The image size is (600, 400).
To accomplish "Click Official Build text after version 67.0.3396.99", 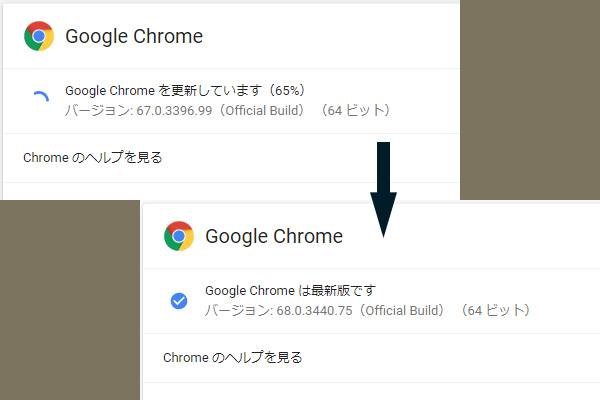I will coord(266,109).
